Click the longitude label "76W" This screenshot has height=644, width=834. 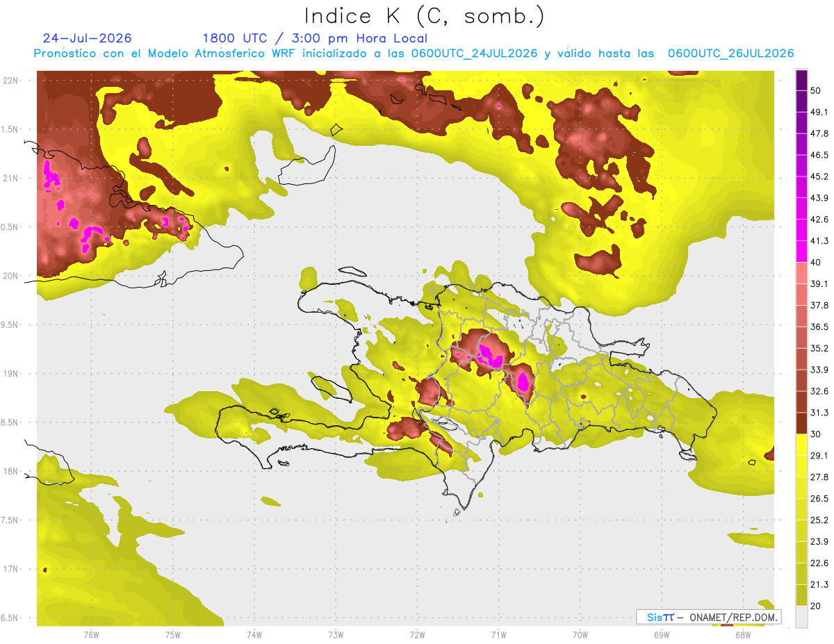point(91,635)
